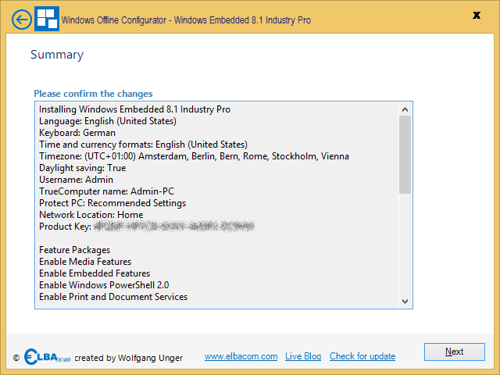Select the 'Time and currency formats' line
This screenshot has height=375, width=500.
tap(143, 145)
